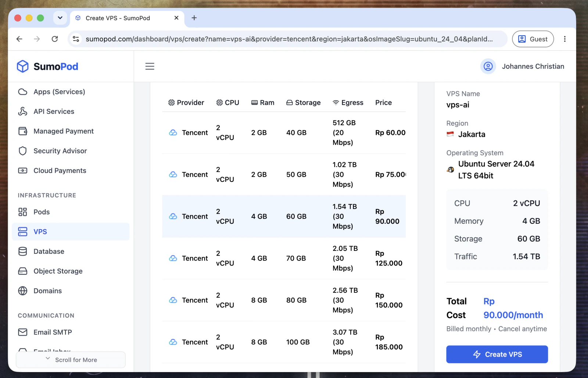The height and width of the screenshot is (378, 588).
Task: Select the plan priced Rp 185.000
Action: (284, 342)
